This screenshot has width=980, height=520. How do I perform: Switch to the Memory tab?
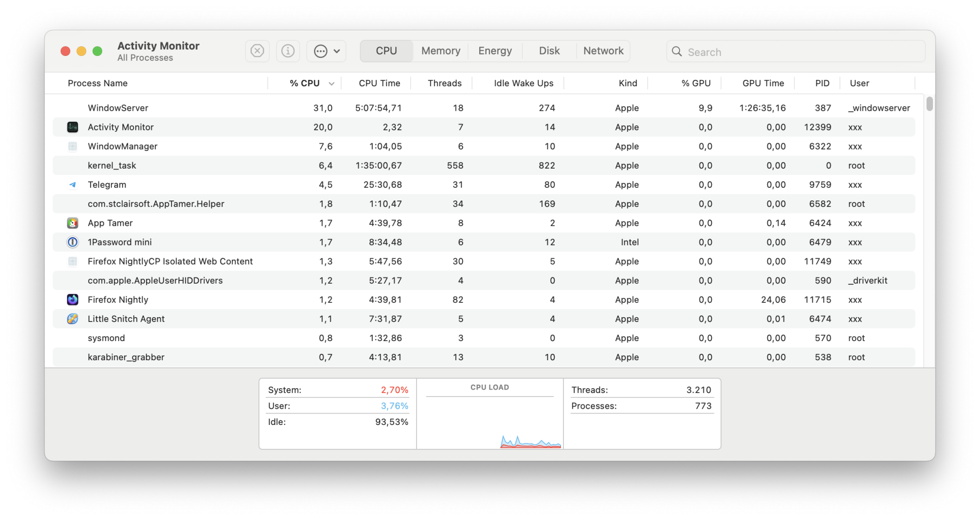click(x=441, y=51)
